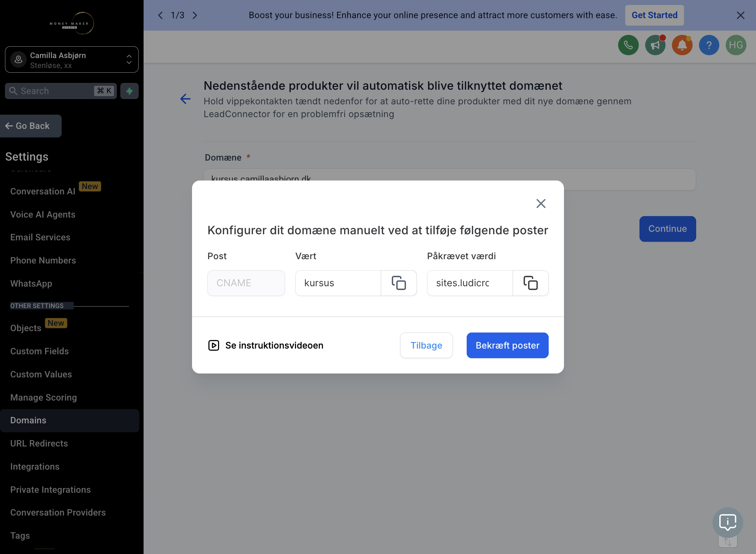The height and width of the screenshot is (554, 756).
Task: Go to next banner message chevron
Action: pyautogui.click(x=195, y=15)
